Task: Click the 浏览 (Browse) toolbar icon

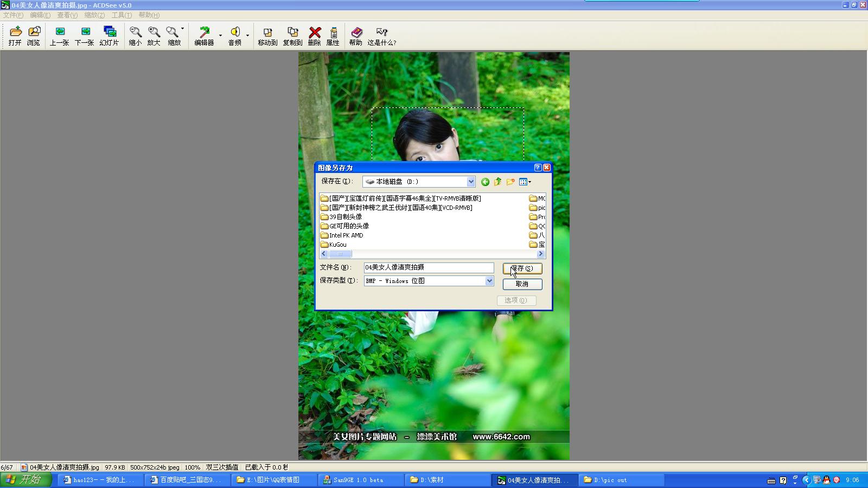Action: click(x=34, y=36)
